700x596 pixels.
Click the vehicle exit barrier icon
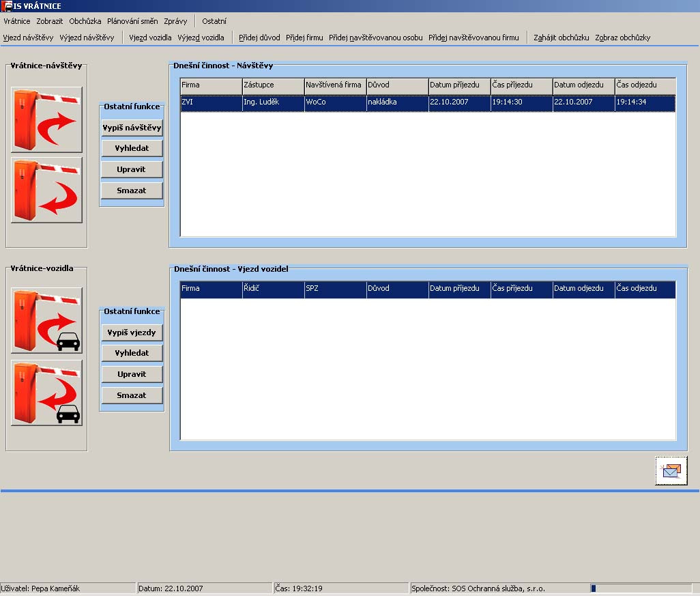[x=46, y=393]
